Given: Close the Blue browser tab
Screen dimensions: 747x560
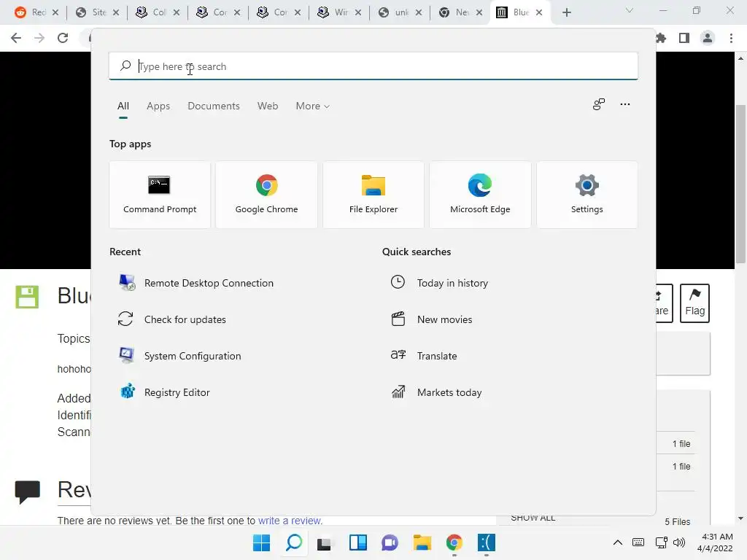Looking at the screenshot, I should (539, 12).
